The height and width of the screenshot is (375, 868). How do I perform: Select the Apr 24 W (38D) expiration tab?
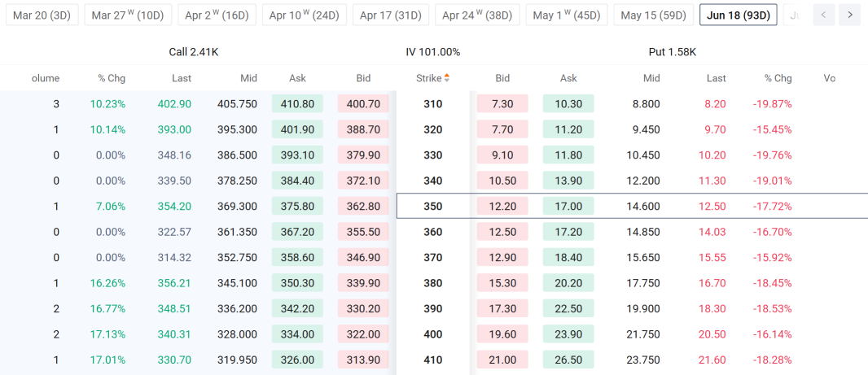click(x=477, y=15)
